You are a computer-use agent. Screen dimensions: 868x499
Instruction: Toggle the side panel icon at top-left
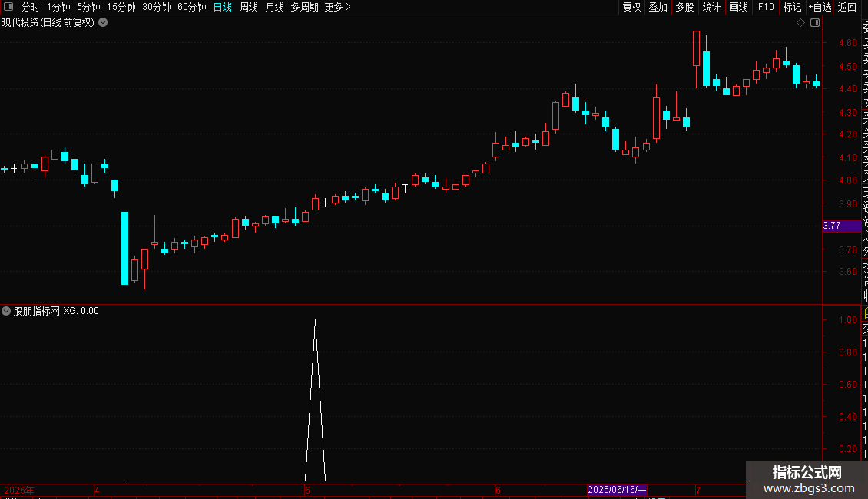click(x=8, y=7)
